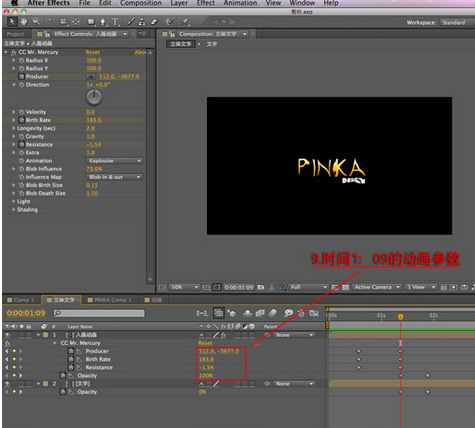Hide layer 2 with its eye icon
The width and height of the screenshot is (475, 428).
[x=7, y=384]
